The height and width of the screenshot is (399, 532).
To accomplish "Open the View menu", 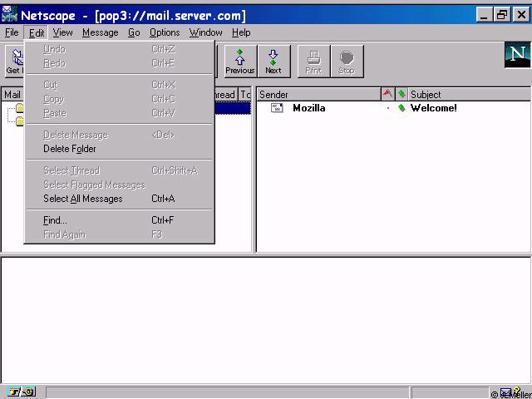I will [x=63, y=32].
